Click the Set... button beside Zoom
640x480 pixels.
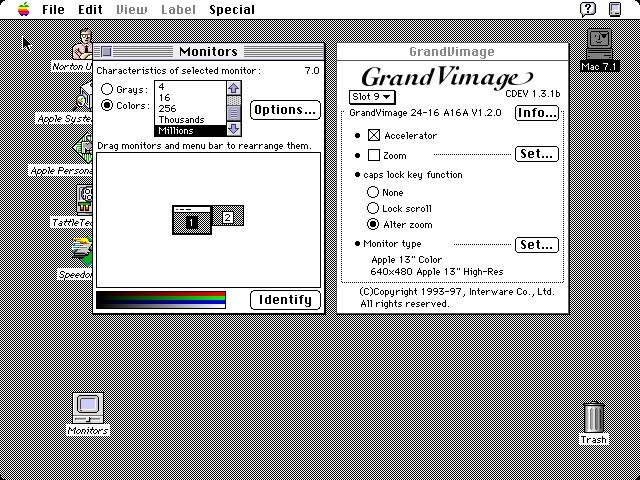point(537,154)
